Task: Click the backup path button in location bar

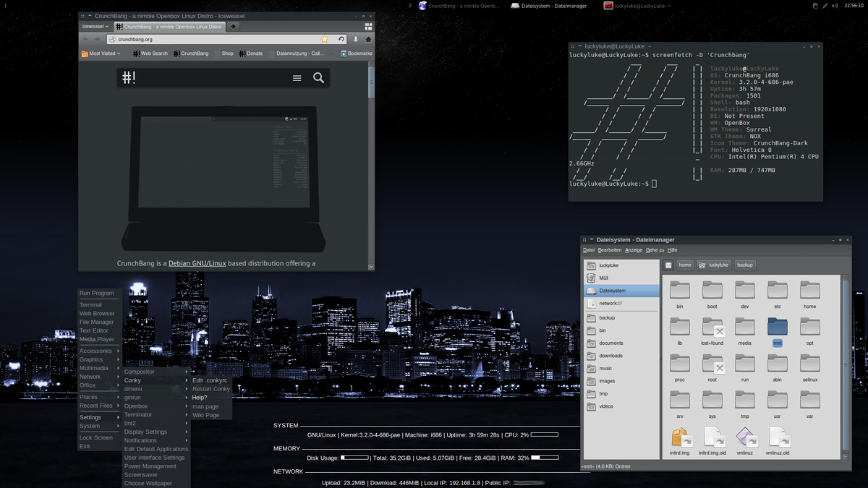Action: (745, 265)
